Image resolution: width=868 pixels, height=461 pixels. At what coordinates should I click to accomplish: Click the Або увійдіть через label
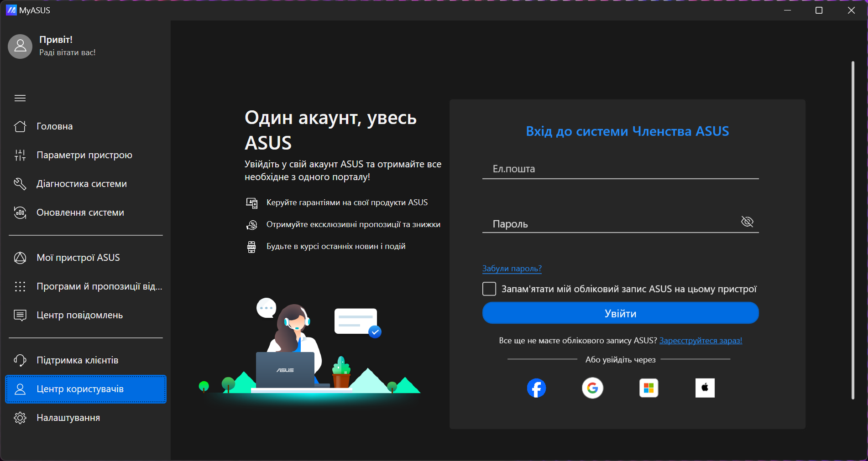(x=621, y=360)
